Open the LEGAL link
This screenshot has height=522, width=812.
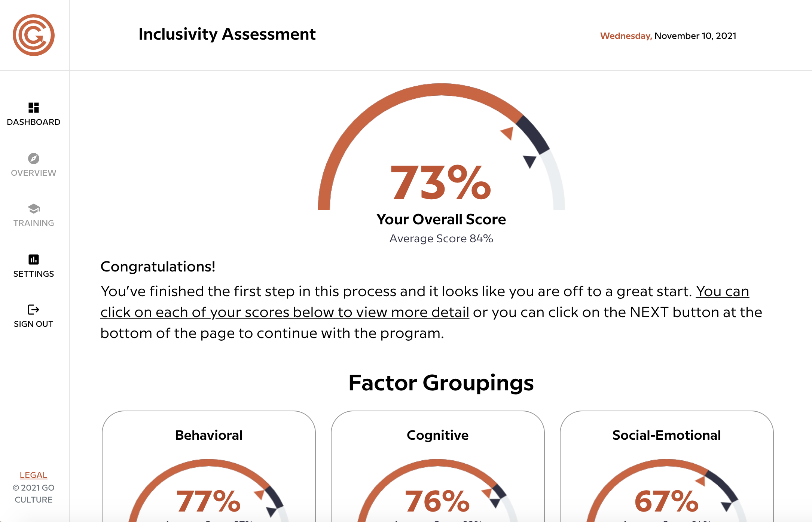34,475
